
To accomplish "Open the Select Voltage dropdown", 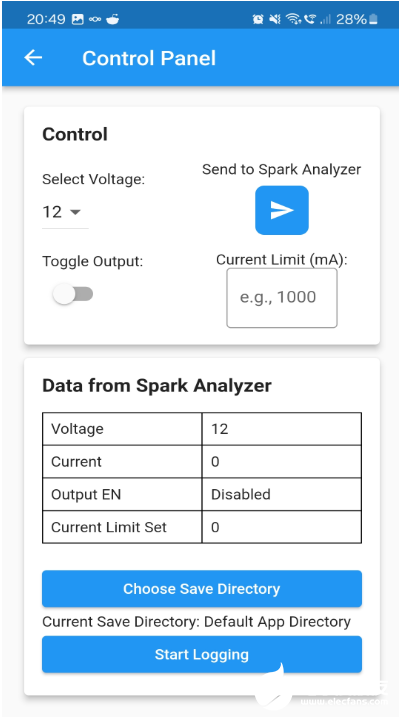I will 65,212.
